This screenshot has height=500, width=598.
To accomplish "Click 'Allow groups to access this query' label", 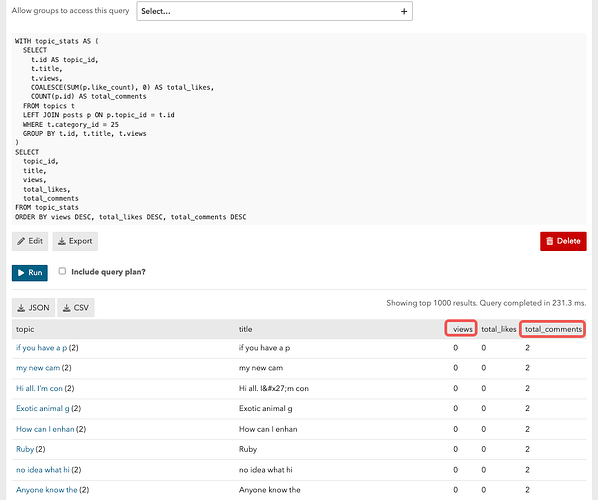I will tap(71, 11).
